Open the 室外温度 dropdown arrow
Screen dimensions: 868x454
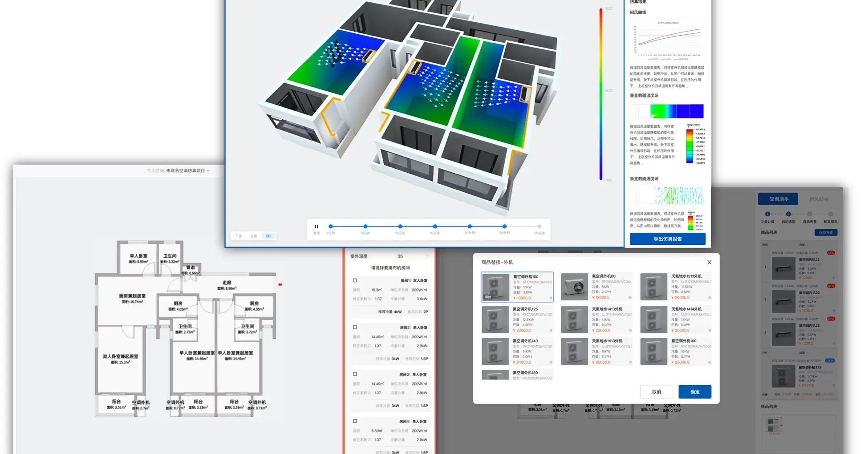pos(427,256)
